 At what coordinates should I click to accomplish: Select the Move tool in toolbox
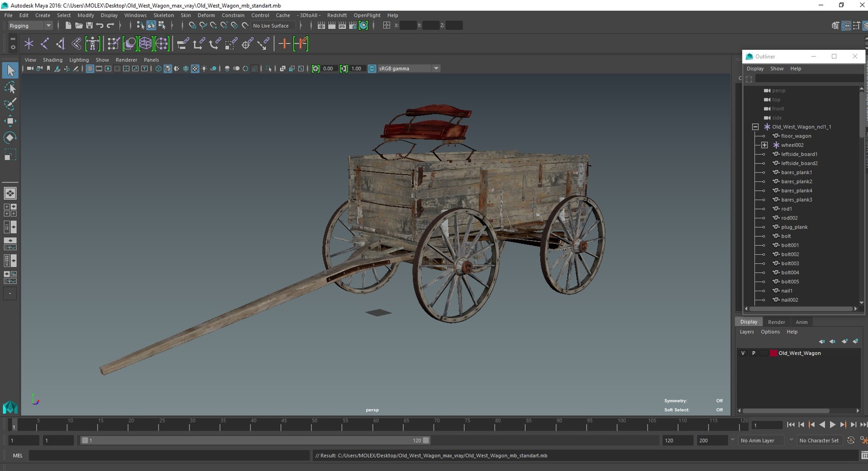click(10, 121)
